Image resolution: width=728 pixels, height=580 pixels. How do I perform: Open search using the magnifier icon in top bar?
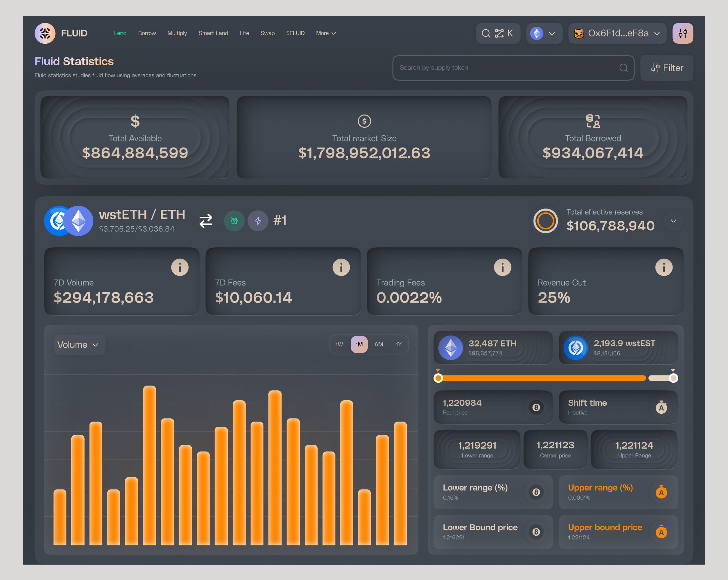(486, 33)
